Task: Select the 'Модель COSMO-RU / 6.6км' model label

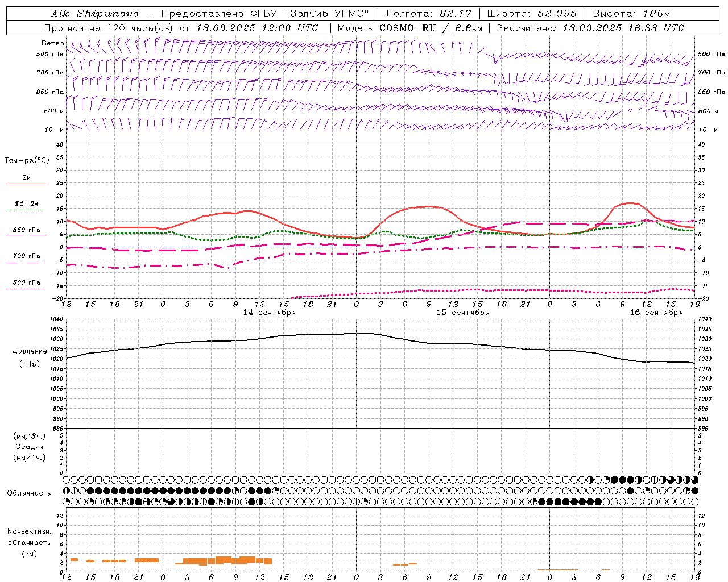Action: pyautogui.click(x=409, y=28)
